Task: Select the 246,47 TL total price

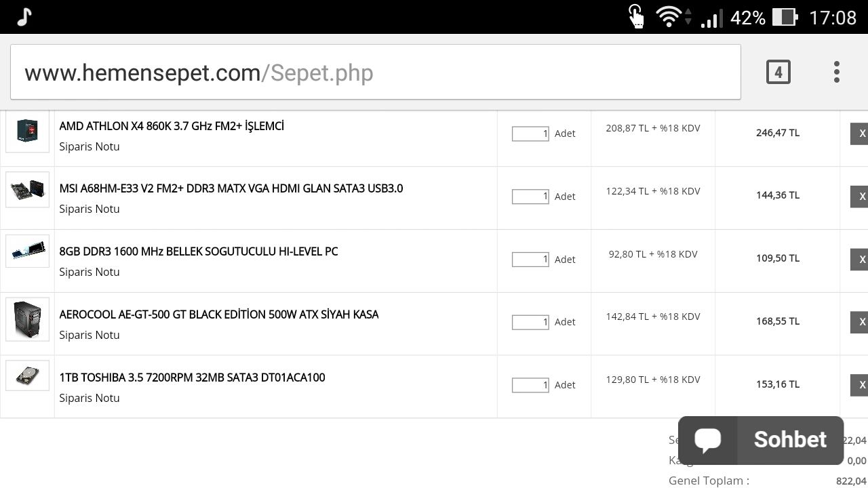Action: click(778, 133)
